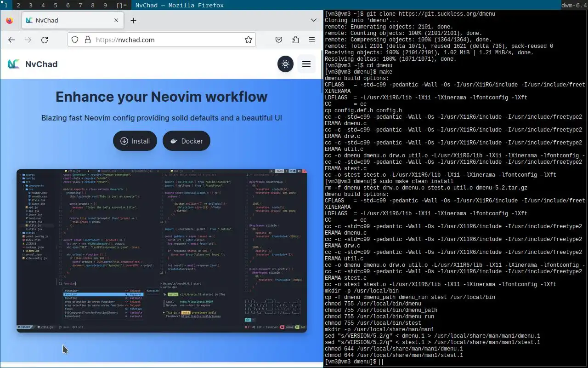Open a new tab with plus button
The height and width of the screenshot is (368, 588).
tap(133, 20)
